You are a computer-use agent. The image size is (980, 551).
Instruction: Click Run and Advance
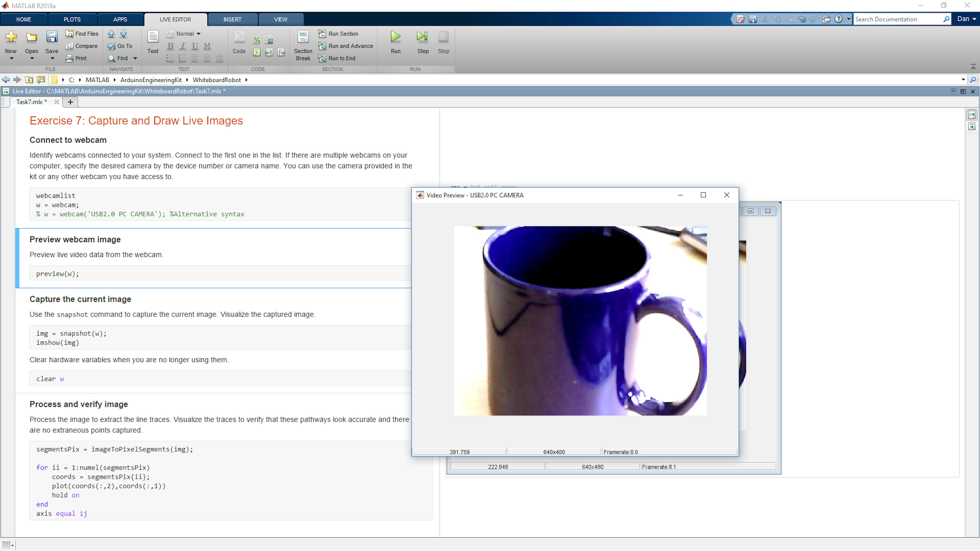click(x=346, y=46)
